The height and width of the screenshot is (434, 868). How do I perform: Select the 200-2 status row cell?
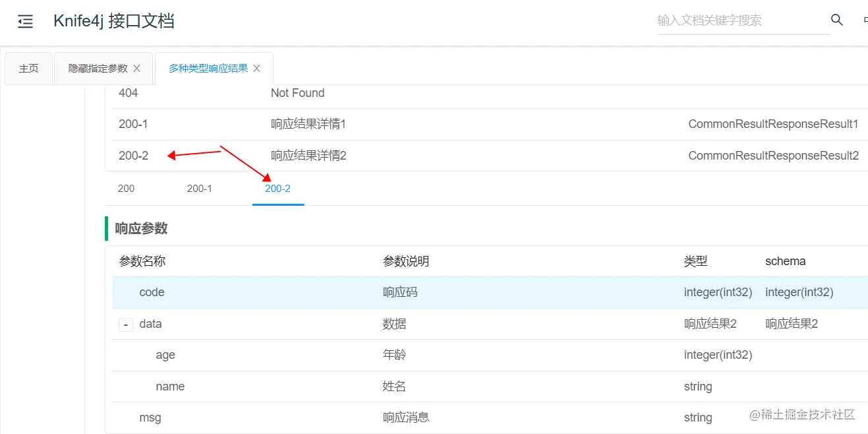click(134, 156)
